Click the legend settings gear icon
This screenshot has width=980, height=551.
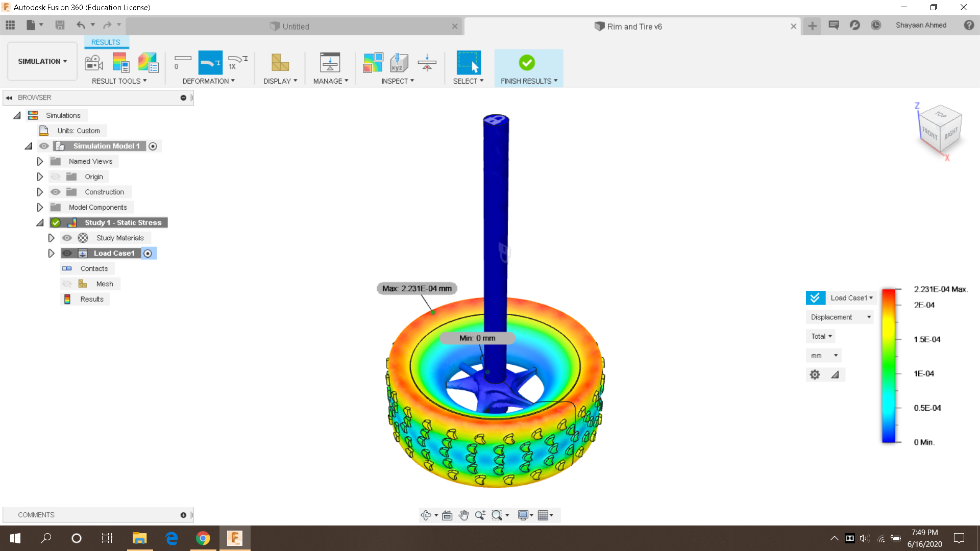point(815,375)
